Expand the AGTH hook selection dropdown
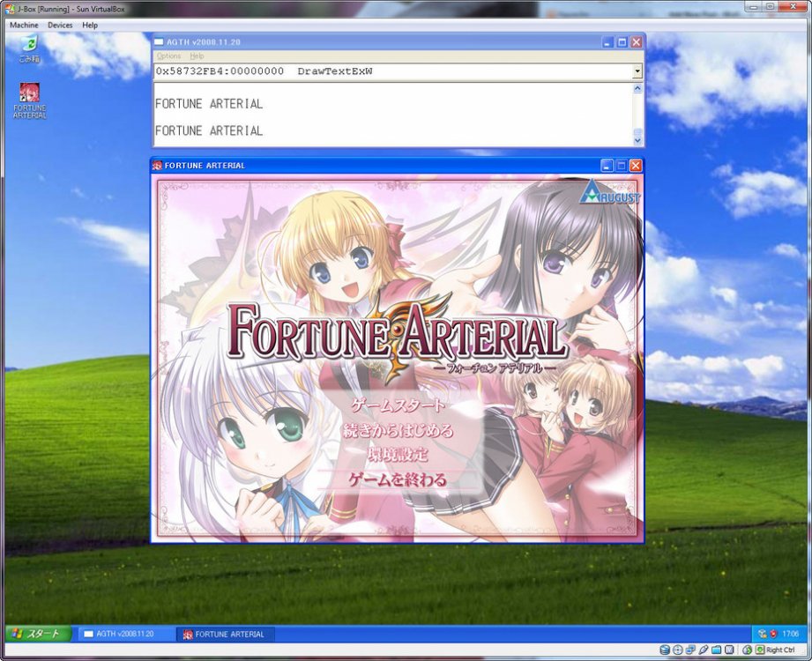This screenshot has height=661, width=812. point(637,71)
